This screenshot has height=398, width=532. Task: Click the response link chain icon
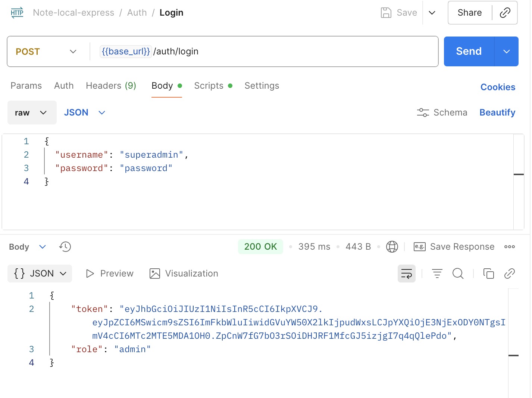[509, 274]
